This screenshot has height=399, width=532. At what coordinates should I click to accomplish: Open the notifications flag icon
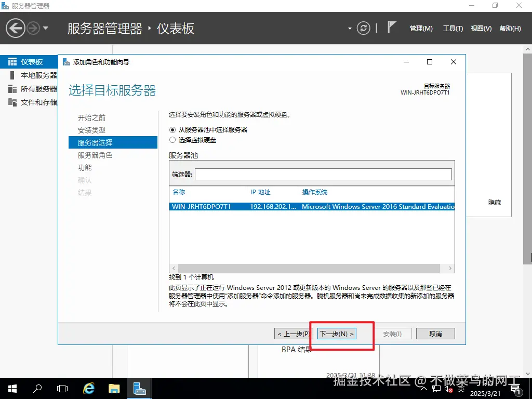click(x=391, y=26)
